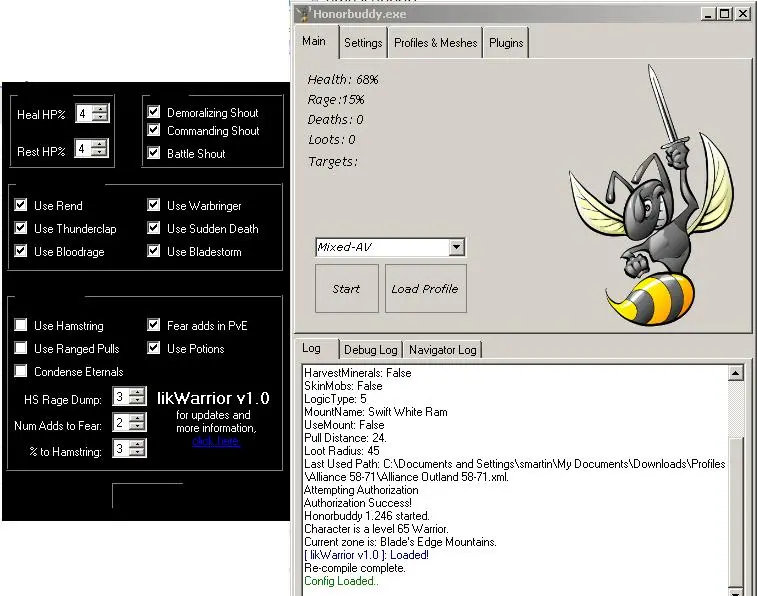Minimize the Honorbuddy window
Viewport: 757px width, 596px height.
708,14
